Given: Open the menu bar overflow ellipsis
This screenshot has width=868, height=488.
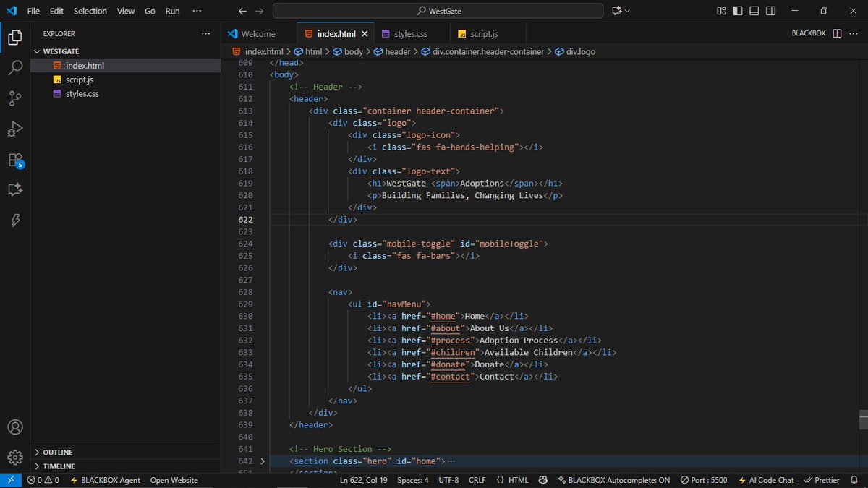Looking at the screenshot, I should [x=197, y=11].
